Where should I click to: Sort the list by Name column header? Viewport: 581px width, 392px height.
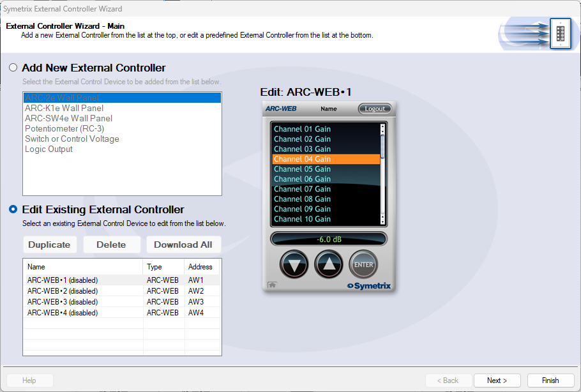pyautogui.click(x=82, y=267)
